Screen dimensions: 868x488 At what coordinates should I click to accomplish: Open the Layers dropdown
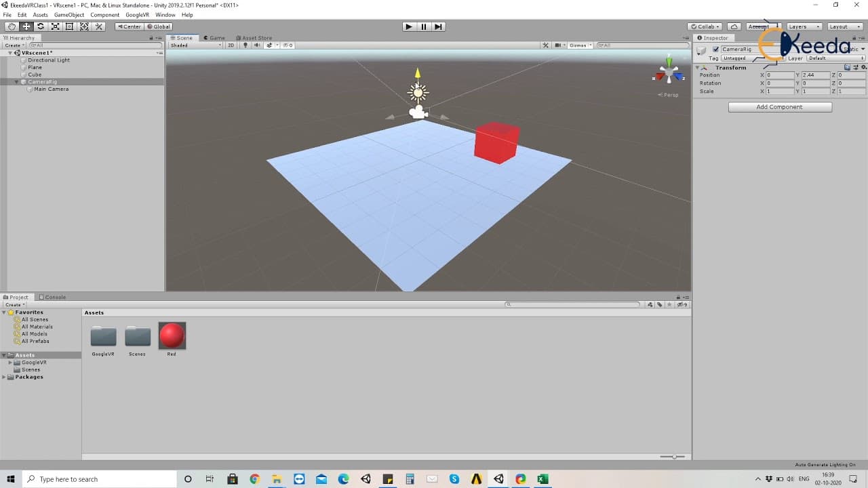click(804, 26)
